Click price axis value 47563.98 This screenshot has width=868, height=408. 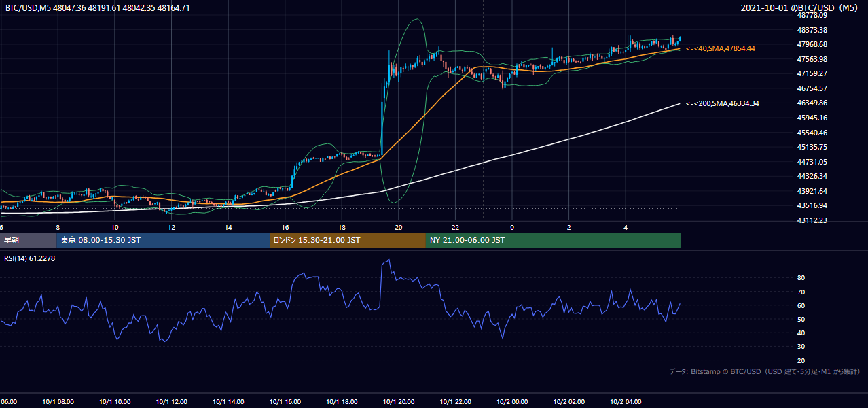pyautogui.click(x=812, y=59)
